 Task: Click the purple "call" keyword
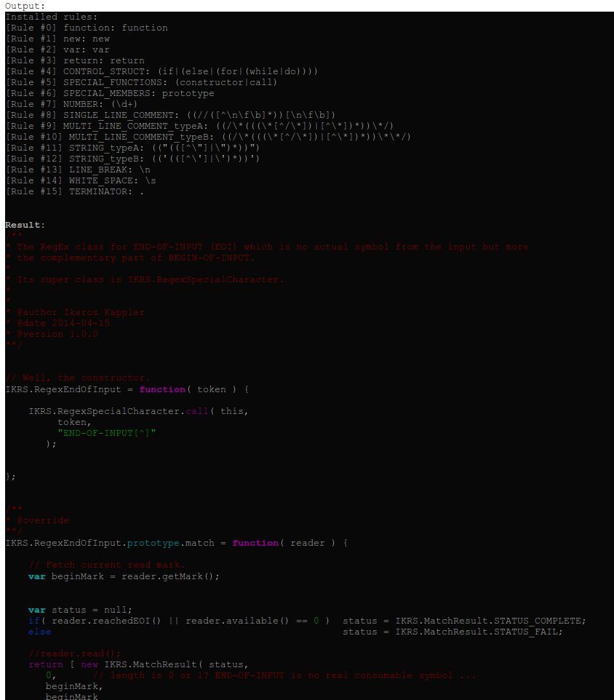pyautogui.click(x=196, y=411)
